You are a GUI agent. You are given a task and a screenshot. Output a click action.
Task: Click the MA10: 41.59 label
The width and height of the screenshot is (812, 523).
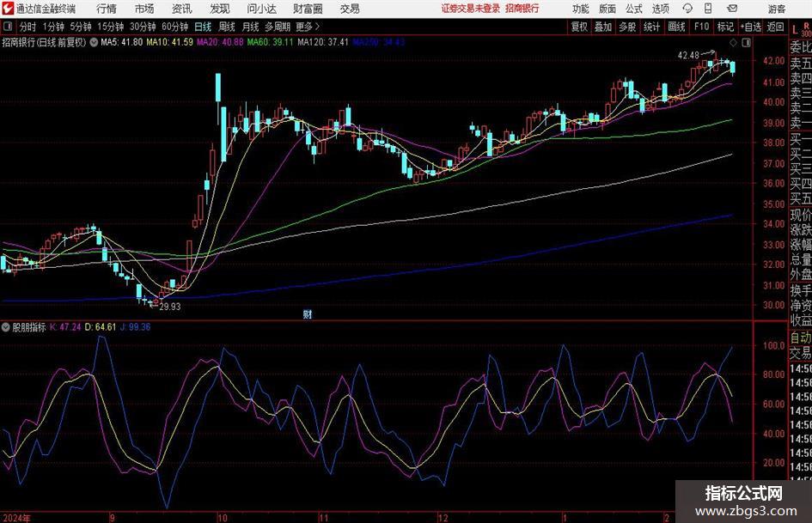[169, 42]
